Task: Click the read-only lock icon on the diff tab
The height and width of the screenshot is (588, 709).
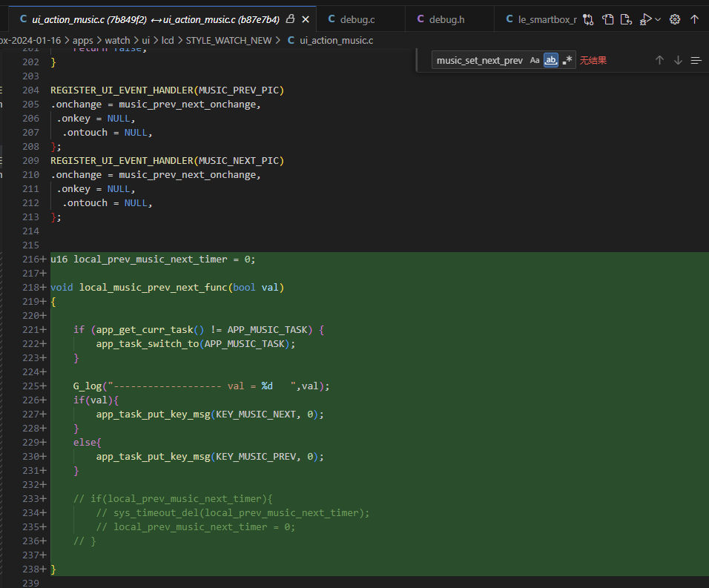Action: coord(291,19)
